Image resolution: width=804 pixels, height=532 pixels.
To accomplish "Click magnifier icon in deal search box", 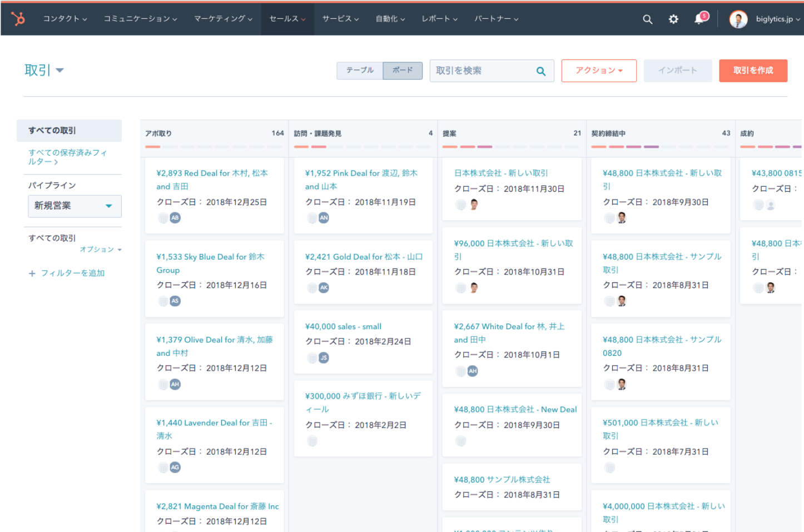I will pos(540,71).
